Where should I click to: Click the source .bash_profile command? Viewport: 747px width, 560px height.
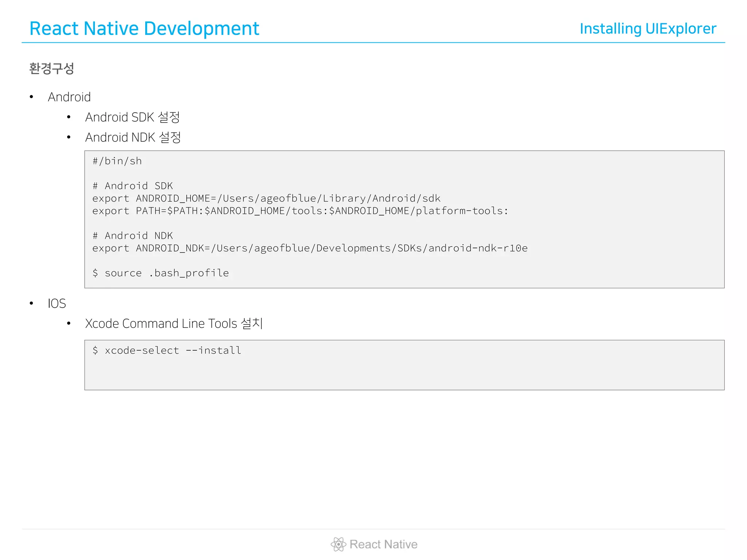point(160,273)
